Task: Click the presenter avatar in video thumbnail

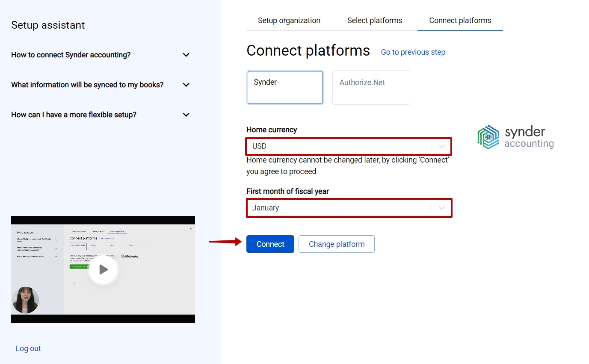Action: [x=26, y=300]
